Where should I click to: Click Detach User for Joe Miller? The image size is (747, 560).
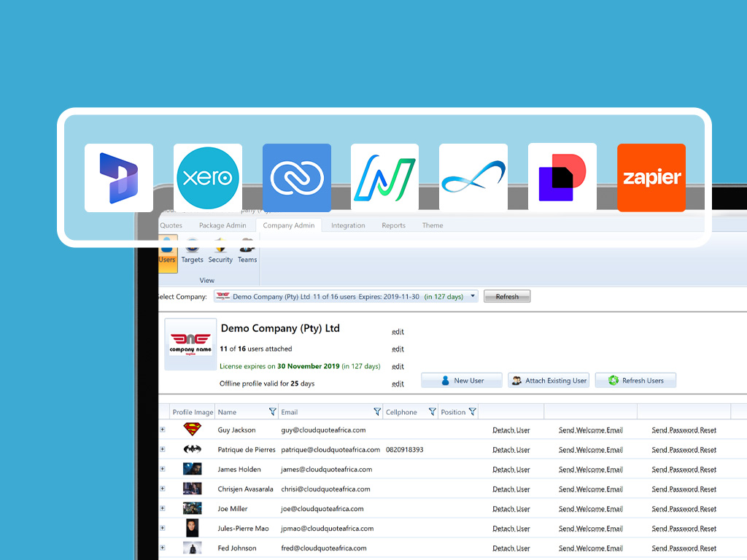click(x=511, y=509)
